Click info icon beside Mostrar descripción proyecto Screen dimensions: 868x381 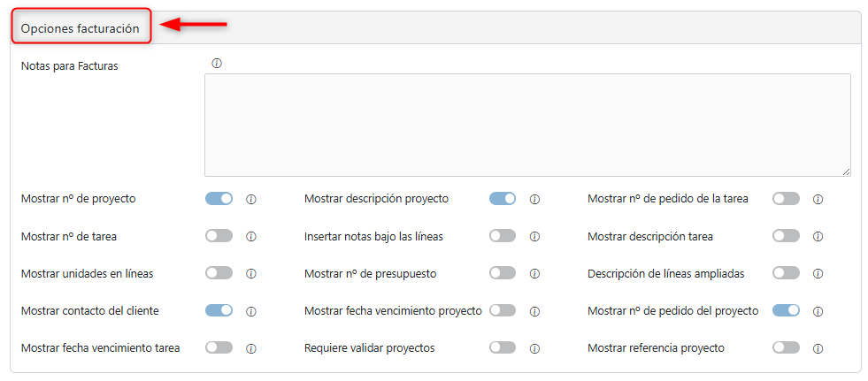click(x=534, y=200)
